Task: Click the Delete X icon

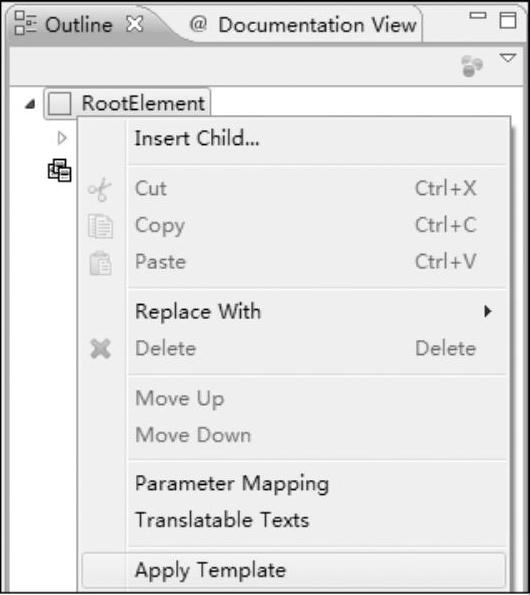Action: tap(101, 348)
